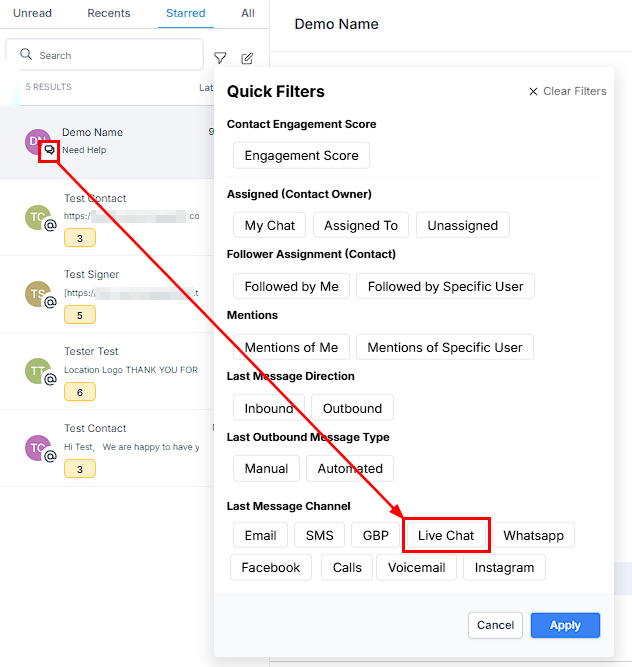Click the compose new message icon
Viewport: 632px width, 667px height.
(247, 58)
